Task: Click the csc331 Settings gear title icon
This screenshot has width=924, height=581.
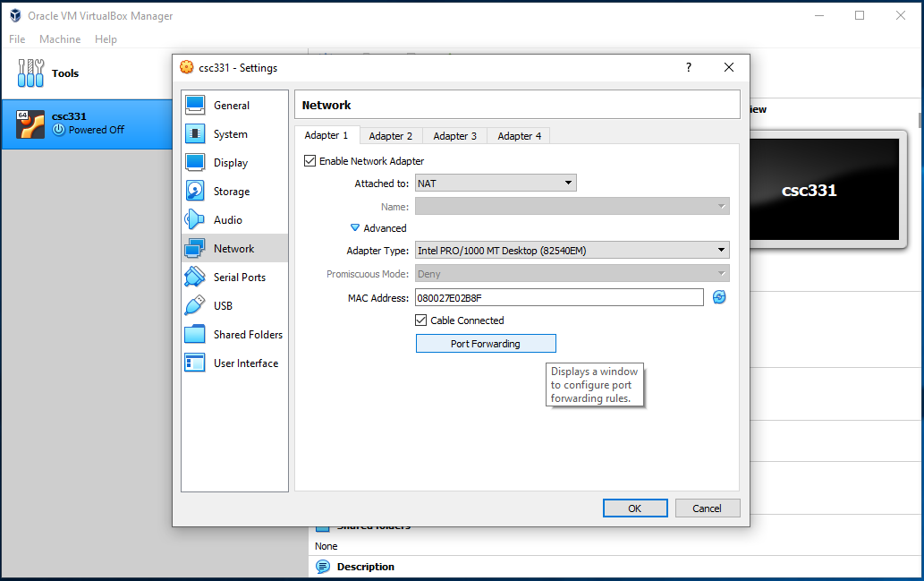Action: (x=187, y=67)
